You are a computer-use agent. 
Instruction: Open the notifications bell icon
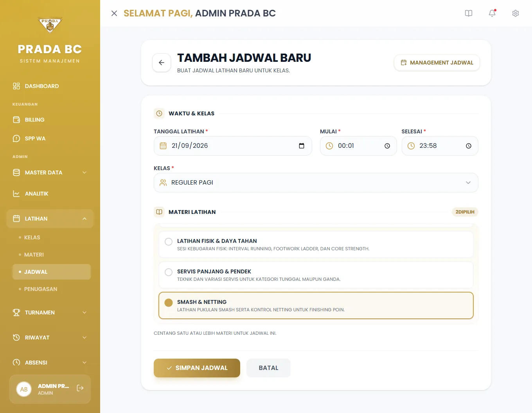point(492,13)
